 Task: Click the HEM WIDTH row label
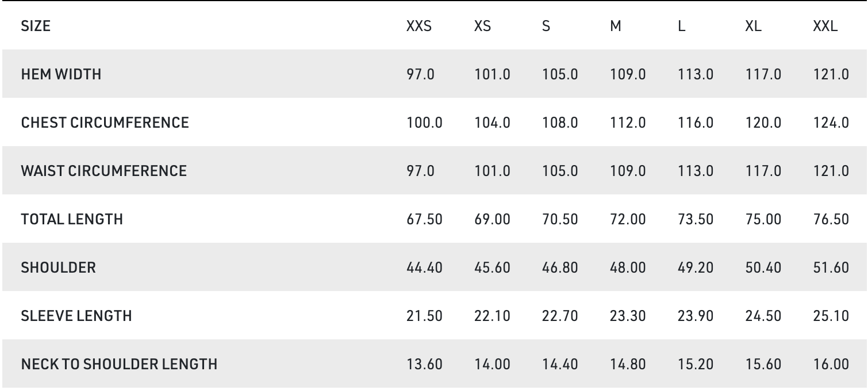coord(61,74)
